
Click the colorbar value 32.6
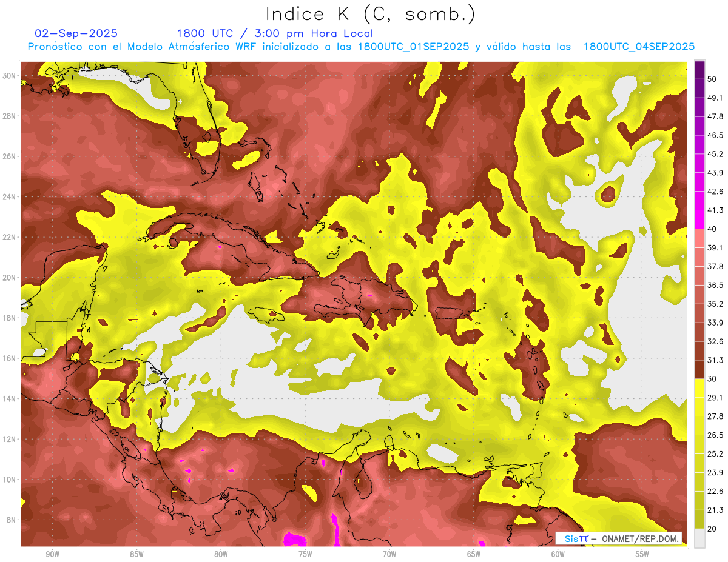715,341
